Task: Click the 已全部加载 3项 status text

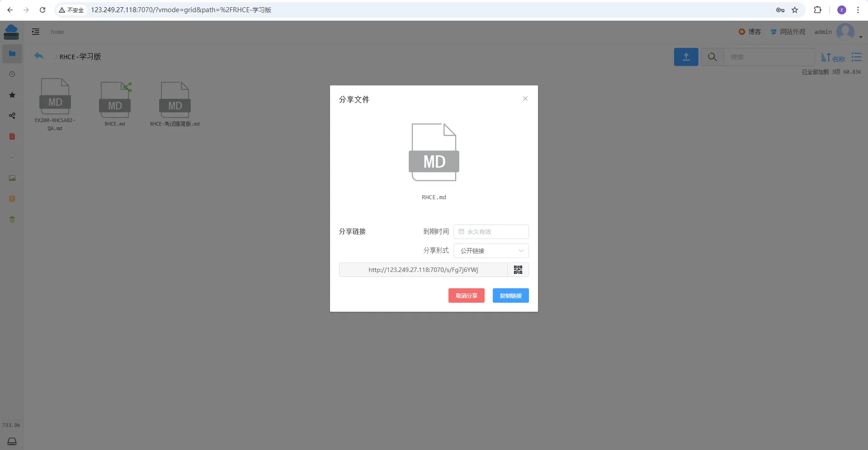Action: pyautogui.click(x=831, y=72)
